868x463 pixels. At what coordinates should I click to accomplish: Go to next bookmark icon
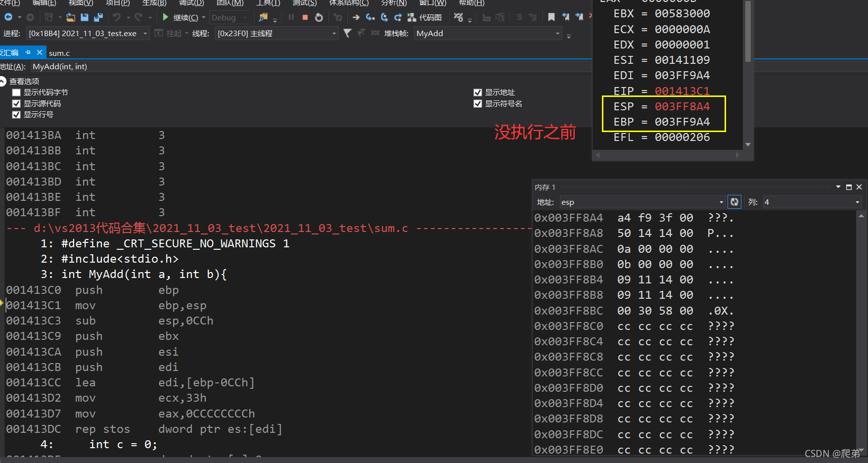click(x=579, y=17)
